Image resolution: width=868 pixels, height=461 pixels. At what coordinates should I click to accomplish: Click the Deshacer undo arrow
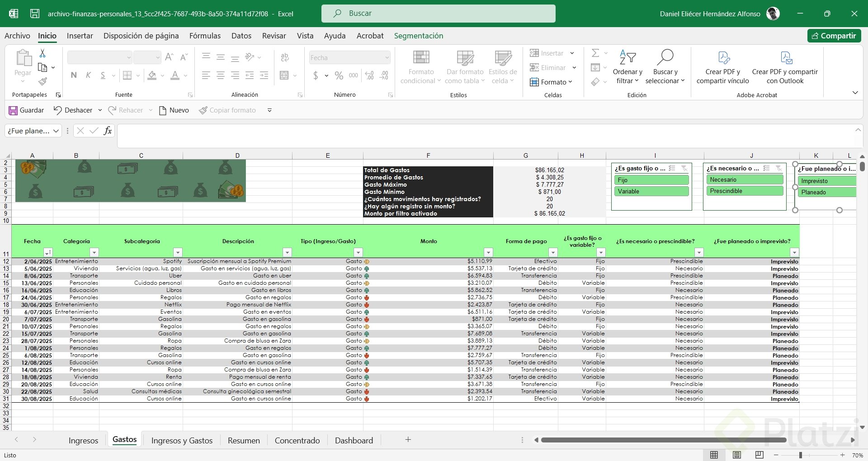click(x=58, y=110)
